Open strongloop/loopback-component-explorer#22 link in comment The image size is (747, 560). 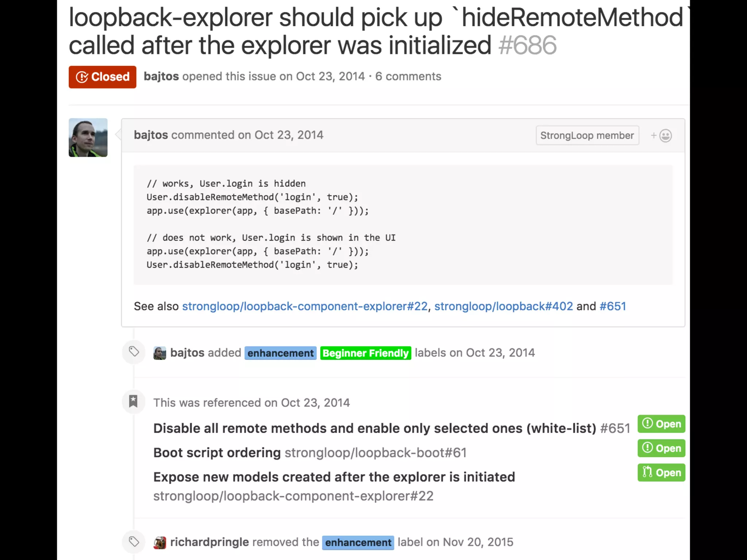(305, 306)
